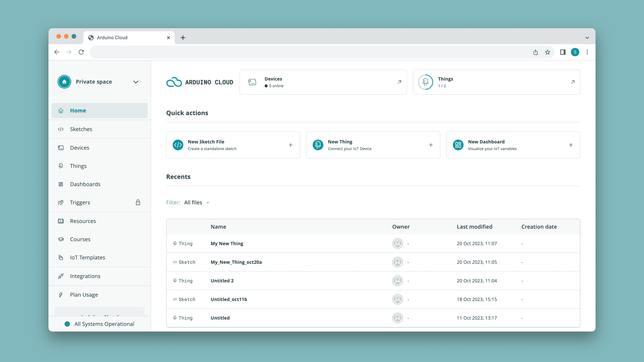Reload the page
The height and width of the screenshot is (362, 644).
pyautogui.click(x=81, y=52)
